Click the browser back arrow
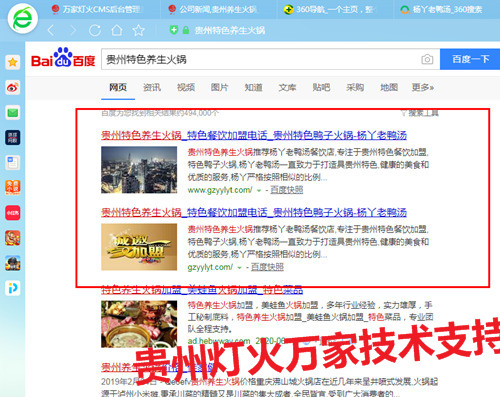This screenshot has width=500, height=397. (51, 31)
